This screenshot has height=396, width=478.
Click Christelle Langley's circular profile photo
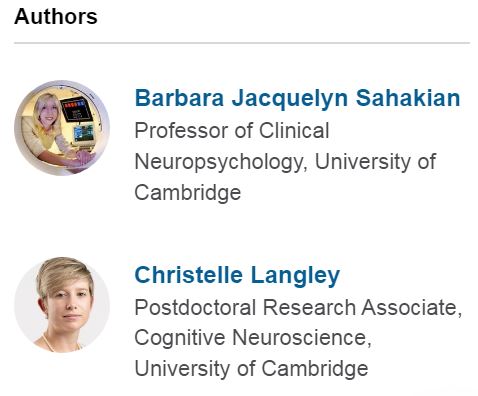pos(62,305)
